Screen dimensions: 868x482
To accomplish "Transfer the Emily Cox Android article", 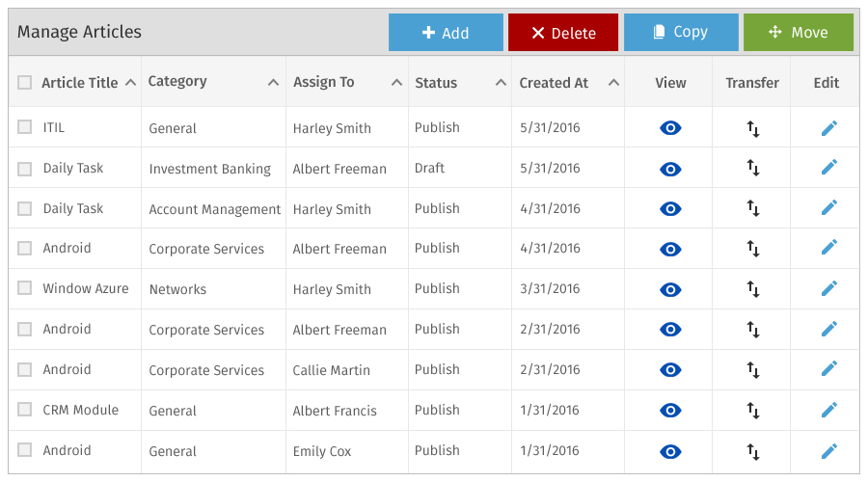I will [x=753, y=451].
